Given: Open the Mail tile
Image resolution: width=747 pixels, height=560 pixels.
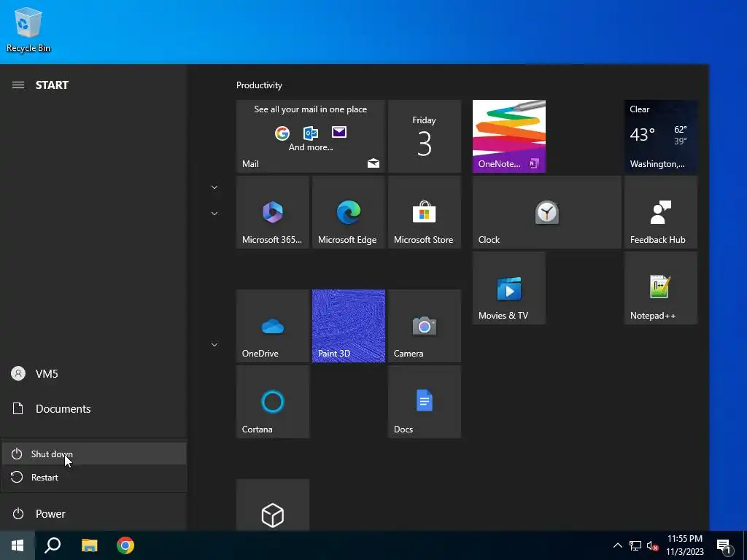Looking at the screenshot, I should (310, 136).
